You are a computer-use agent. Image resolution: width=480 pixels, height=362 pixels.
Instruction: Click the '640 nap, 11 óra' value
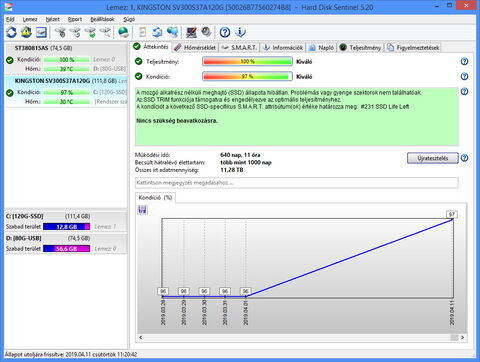(x=240, y=155)
